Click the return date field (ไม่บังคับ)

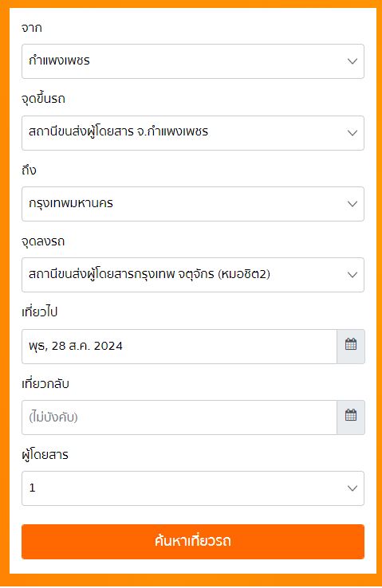(x=179, y=417)
